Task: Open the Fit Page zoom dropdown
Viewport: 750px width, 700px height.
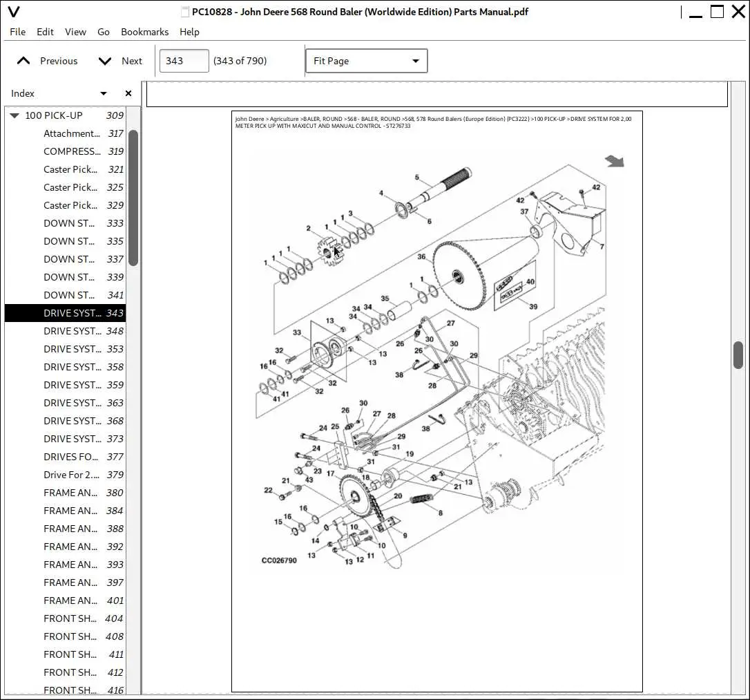Action: coord(367,61)
